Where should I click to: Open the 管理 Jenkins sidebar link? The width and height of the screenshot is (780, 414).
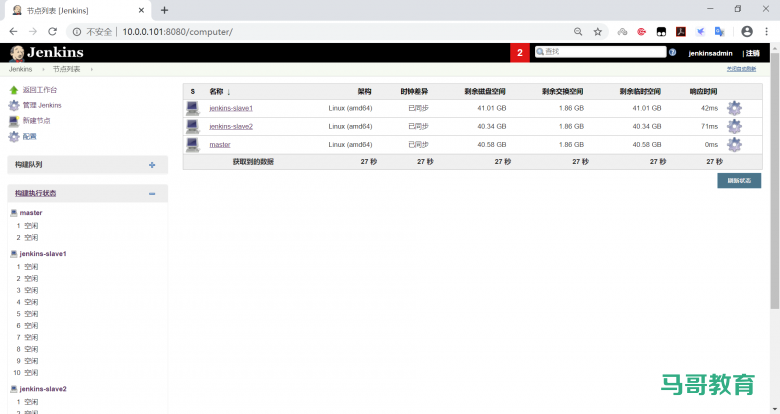coord(42,105)
